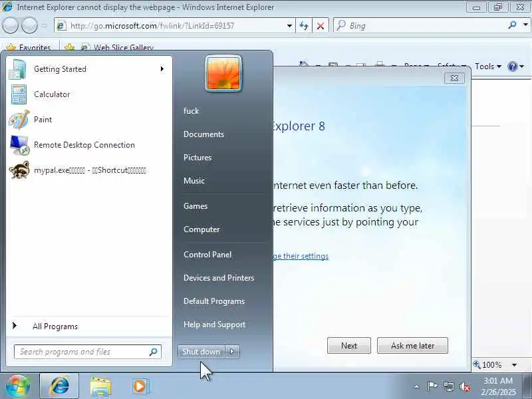532x399 pixels.
Task: Open the zoom level dropdown arrow
Action: 514,365
